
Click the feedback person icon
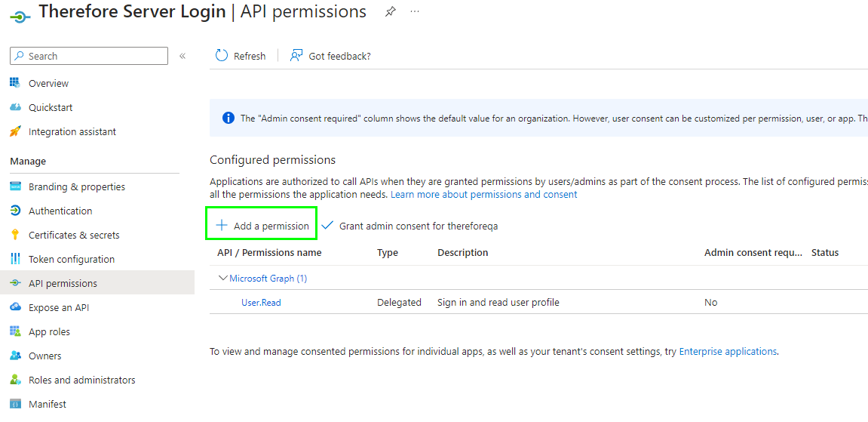296,55
